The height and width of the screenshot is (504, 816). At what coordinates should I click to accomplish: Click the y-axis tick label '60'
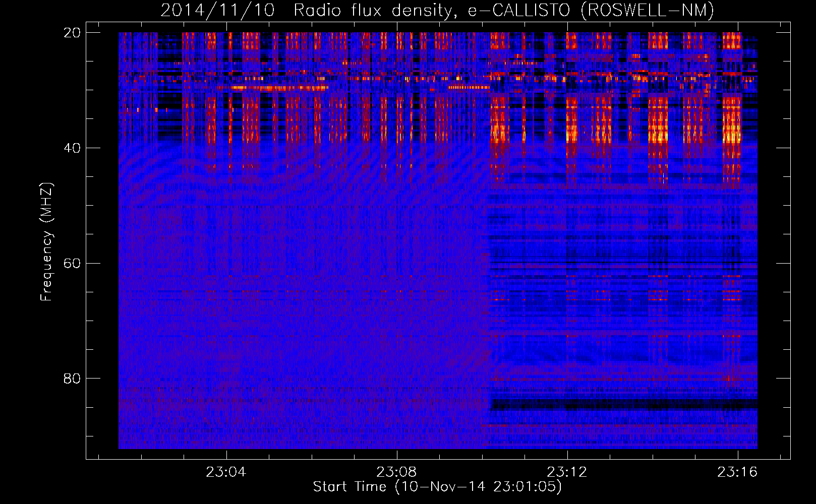pos(72,263)
